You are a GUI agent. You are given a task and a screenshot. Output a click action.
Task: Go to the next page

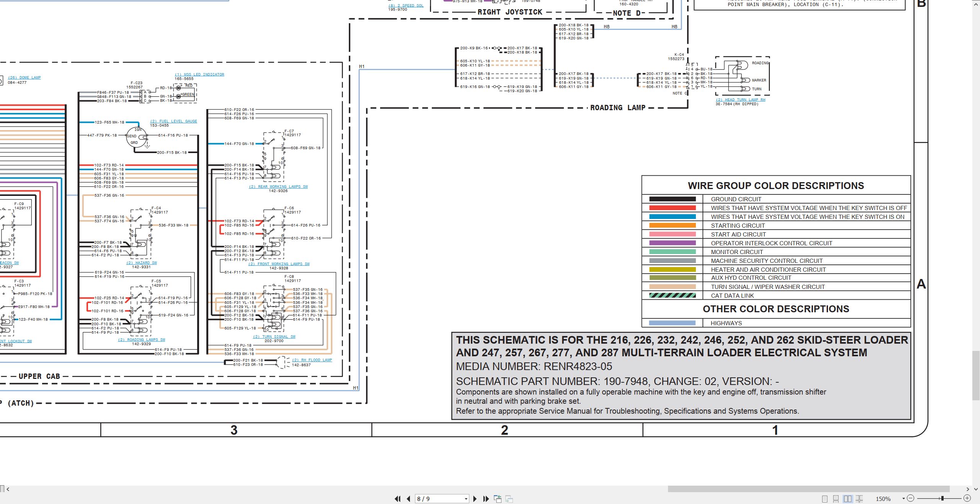tap(475, 499)
